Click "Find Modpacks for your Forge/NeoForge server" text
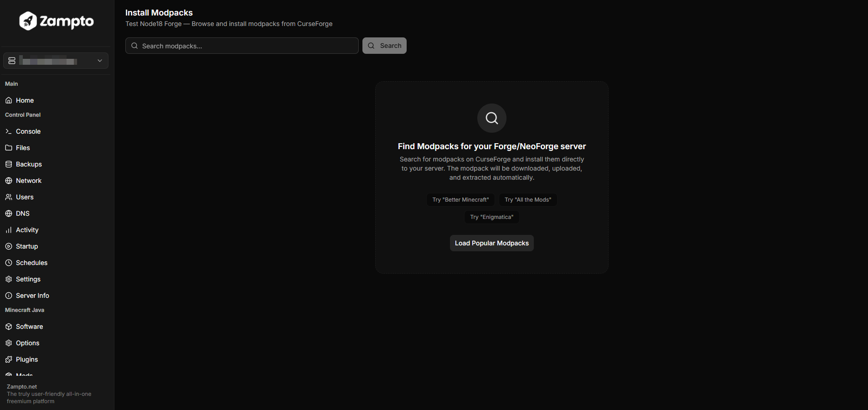This screenshot has height=410, width=868. (x=492, y=146)
